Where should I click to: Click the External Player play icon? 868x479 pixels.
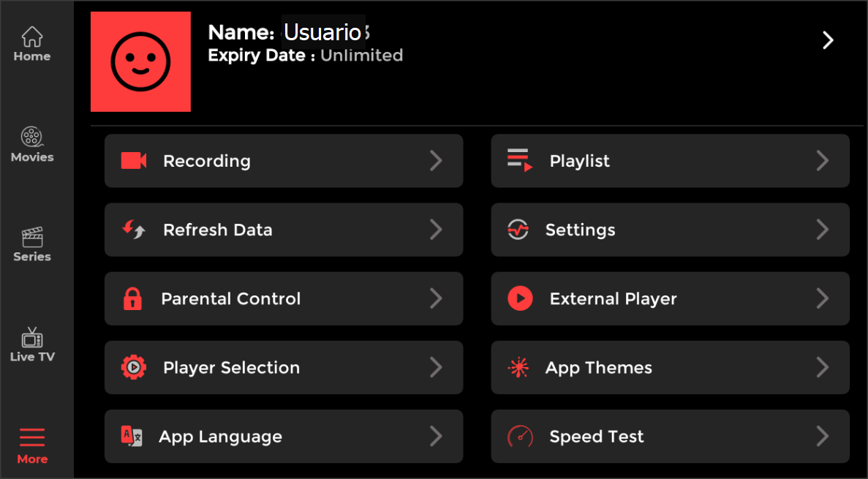520,298
